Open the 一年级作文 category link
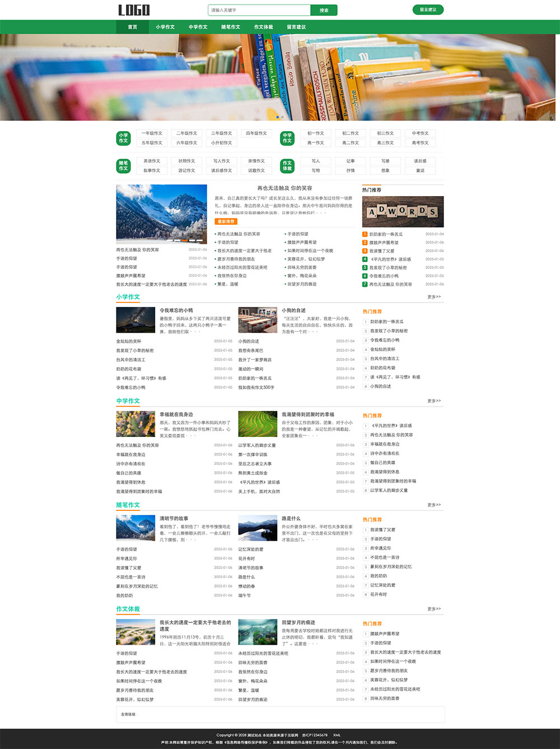 click(152, 133)
